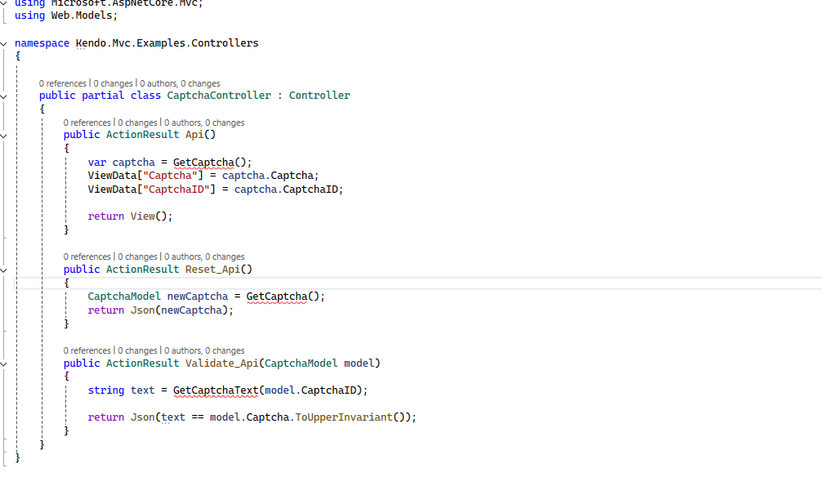The width and height of the screenshot is (822, 504).
Task: Click the GetCaptcha() call inside Api method
Action: [206, 162]
